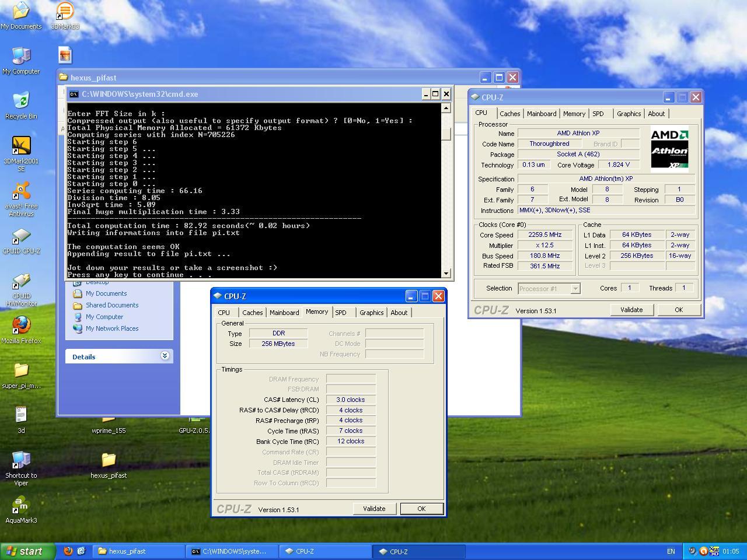The image size is (747, 560).
Task: Select the My Documents link in Explorer sidebar
Action: pyautogui.click(x=106, y=293)
